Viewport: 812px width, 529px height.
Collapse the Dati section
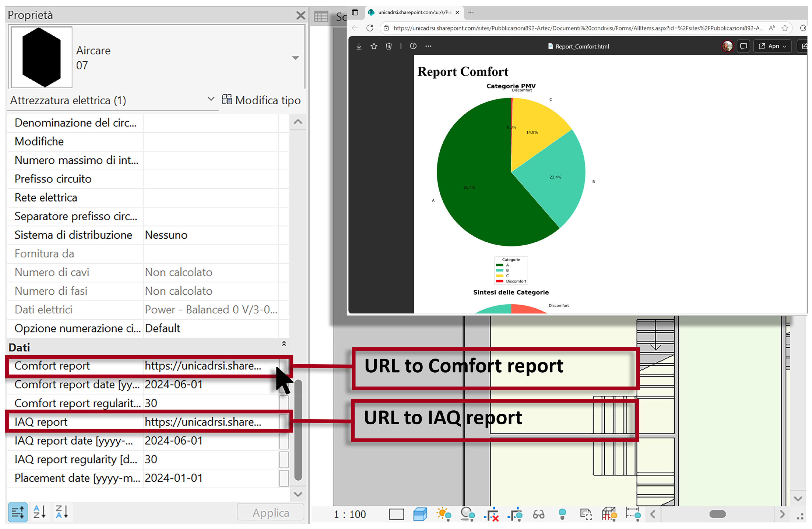[284, 344]
